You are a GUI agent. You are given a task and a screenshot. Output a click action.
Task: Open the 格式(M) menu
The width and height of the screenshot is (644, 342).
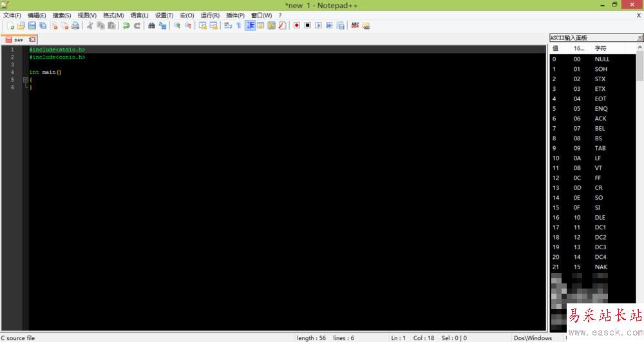pos(113,15)
